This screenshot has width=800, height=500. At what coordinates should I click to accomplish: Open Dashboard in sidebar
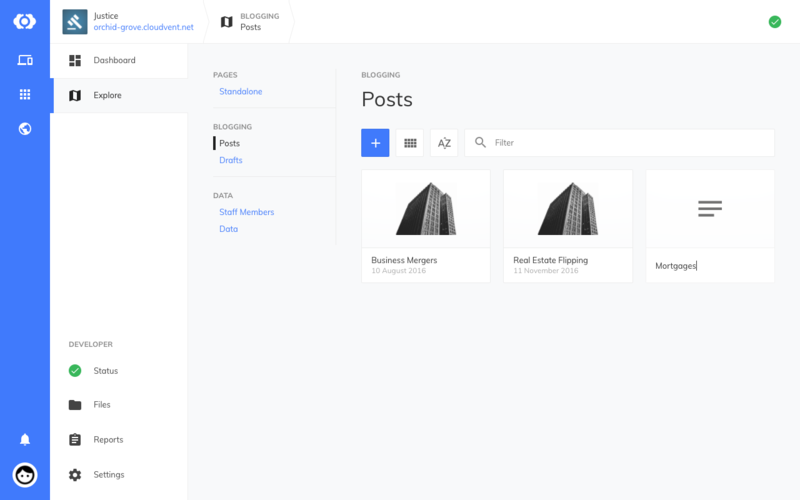coord(114,61)
